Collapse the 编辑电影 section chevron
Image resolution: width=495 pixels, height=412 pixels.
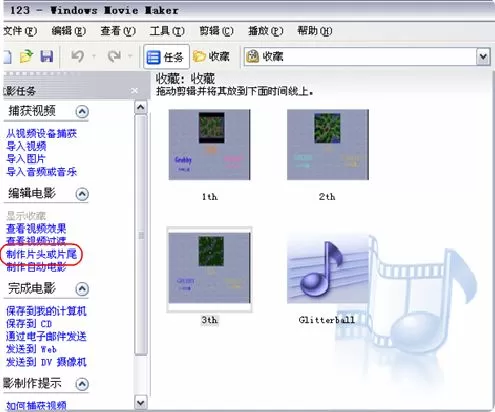tap(82, 194)
